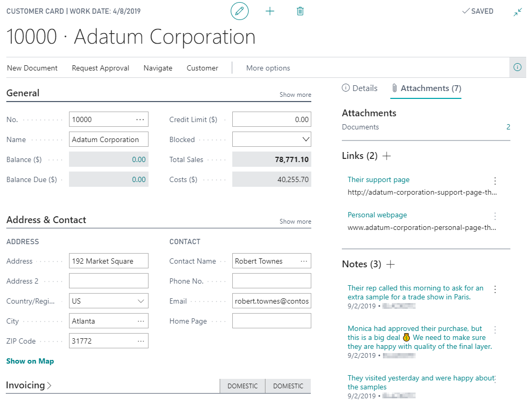The height and width of the screenshot is (412, 532).
Task: Open the Blocked dropdown
Action: (306, 139)
